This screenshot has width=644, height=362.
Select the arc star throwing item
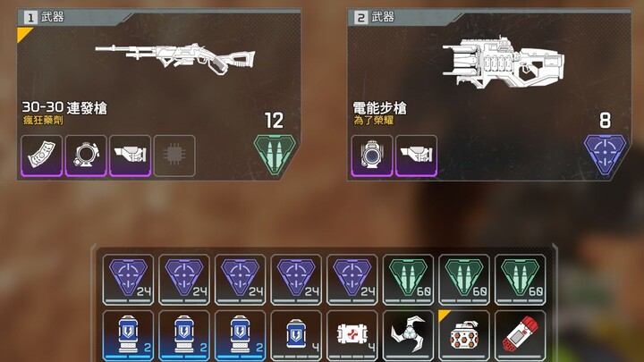(408, 336)
